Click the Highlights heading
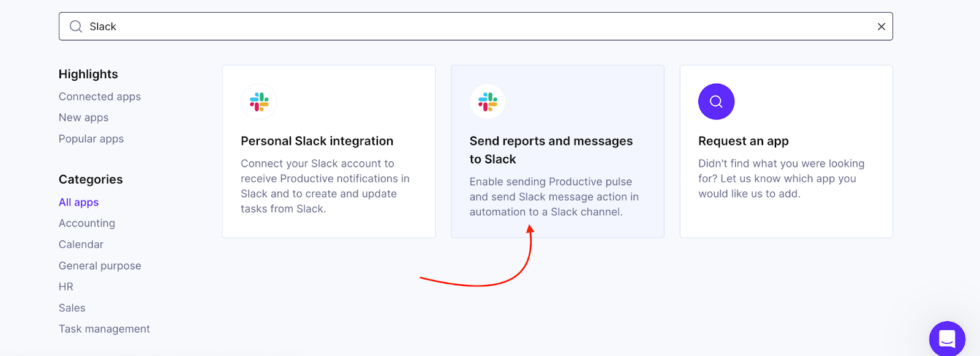The height and width of the screenshot is (356, 980). 88,74
